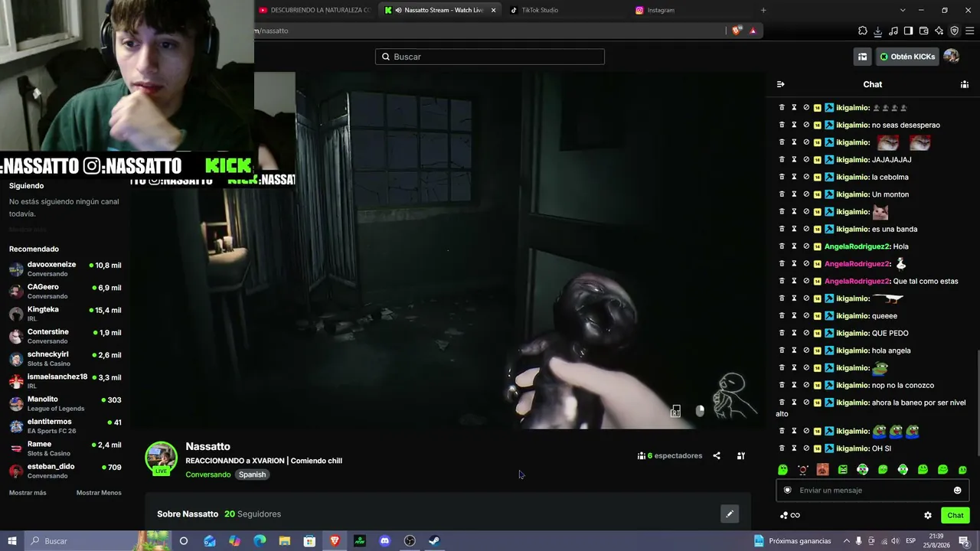
Task: Open a new browser tab
Action: pyautogui.click(x=763, y=10)
